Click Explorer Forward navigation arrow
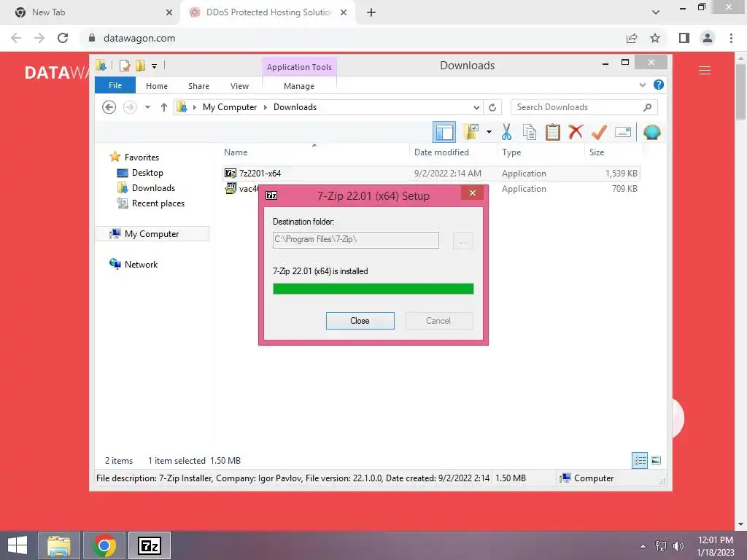 tap(130, 107)
